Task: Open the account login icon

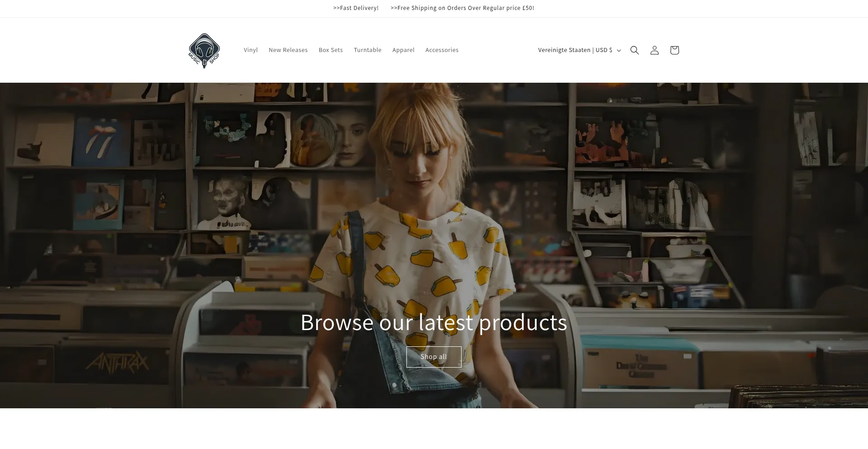Action: click(654, 50)
